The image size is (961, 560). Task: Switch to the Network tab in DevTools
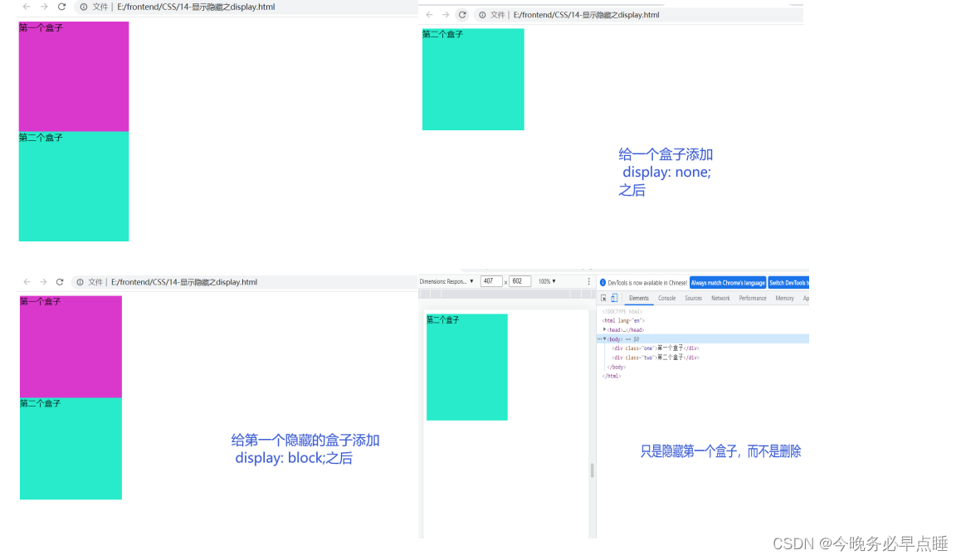[720, 298]
